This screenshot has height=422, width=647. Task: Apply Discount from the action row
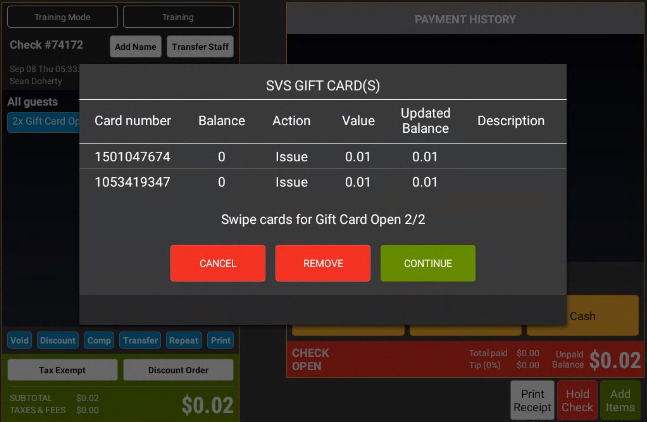pos(58,340)
